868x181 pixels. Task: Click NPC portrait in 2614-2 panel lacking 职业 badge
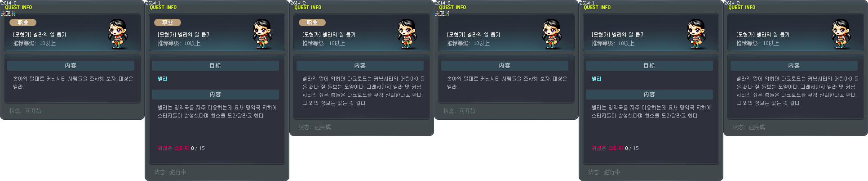(841, 34)
